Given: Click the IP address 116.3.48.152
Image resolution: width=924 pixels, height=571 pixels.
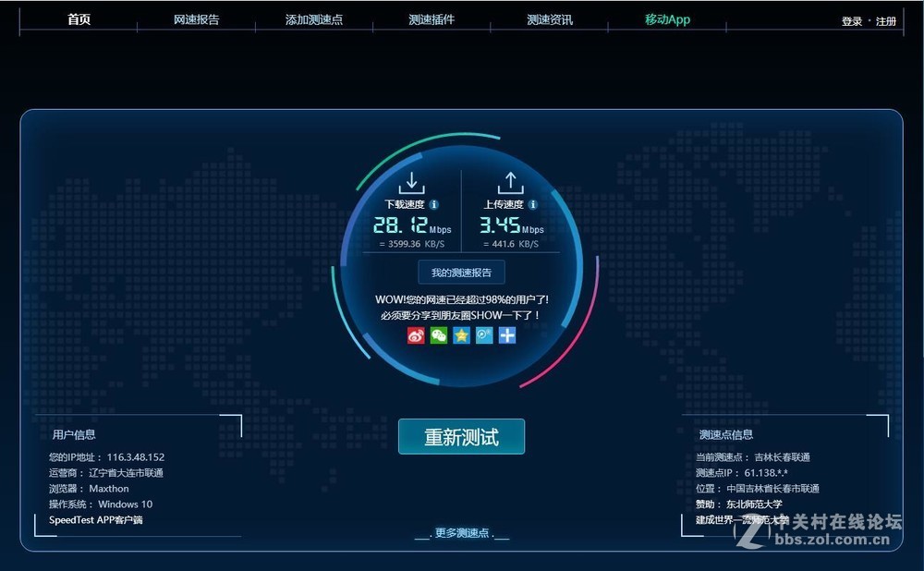Looking at the screenshot, I should tap(136, 457).
